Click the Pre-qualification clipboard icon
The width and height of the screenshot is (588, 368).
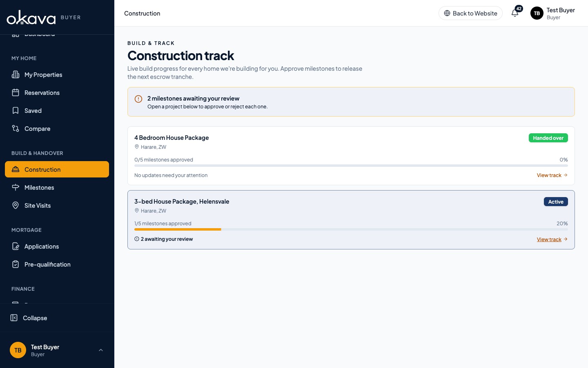coord(16,264)
